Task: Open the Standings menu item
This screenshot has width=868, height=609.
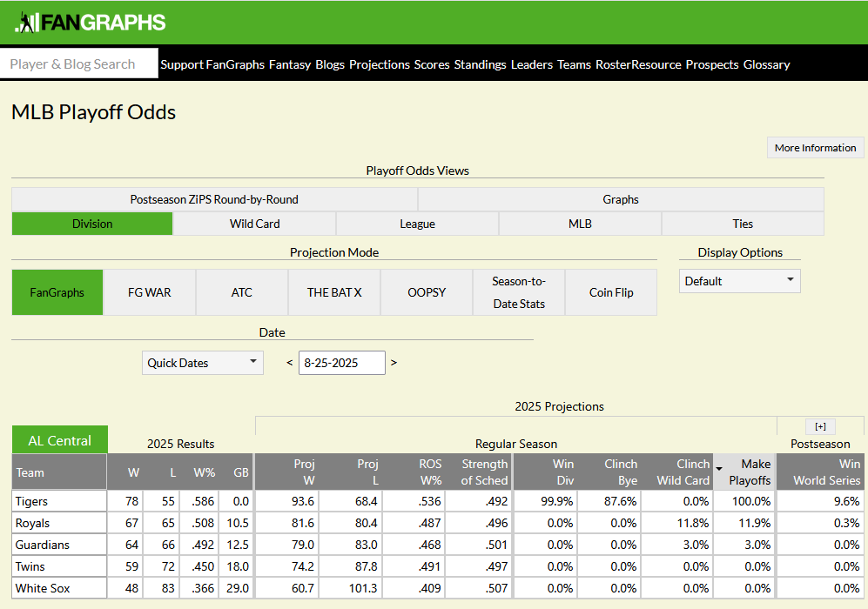Action: (480, 64)
